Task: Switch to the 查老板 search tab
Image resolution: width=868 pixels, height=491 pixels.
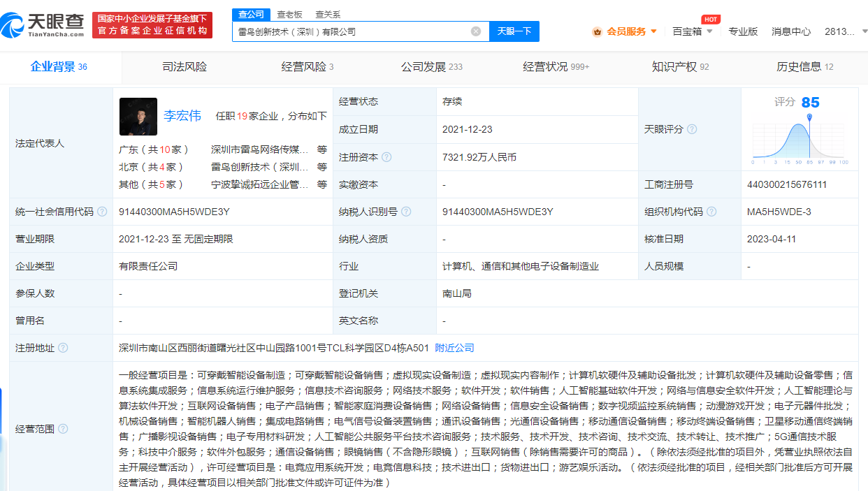Action: point(289,14)
